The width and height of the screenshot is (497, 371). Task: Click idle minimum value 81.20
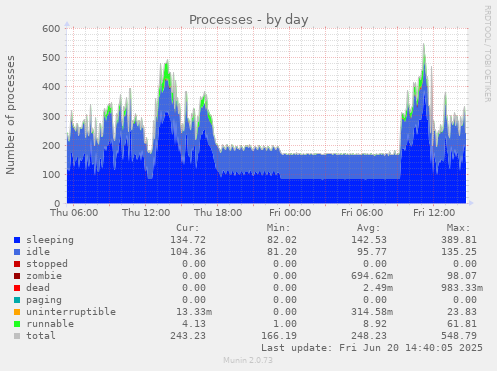tap(282, 252)
